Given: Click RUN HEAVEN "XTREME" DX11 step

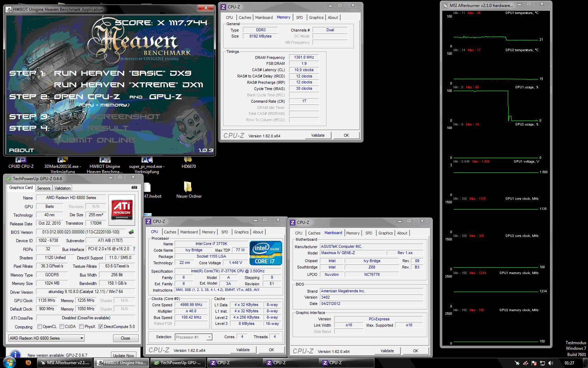Looking at the screenshot, I should [x=128, y=85].
